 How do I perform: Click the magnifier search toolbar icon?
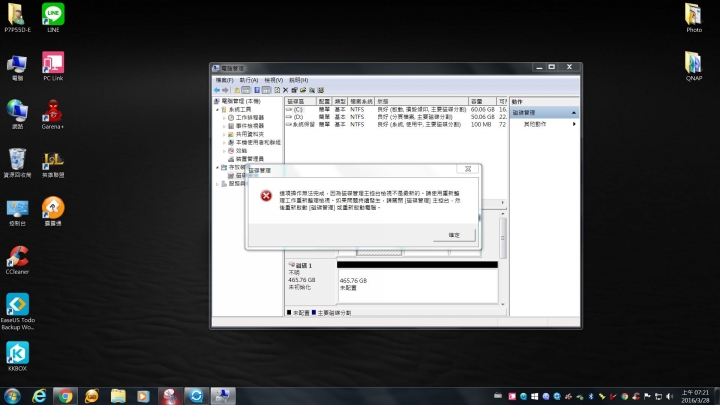coord(312,90)
